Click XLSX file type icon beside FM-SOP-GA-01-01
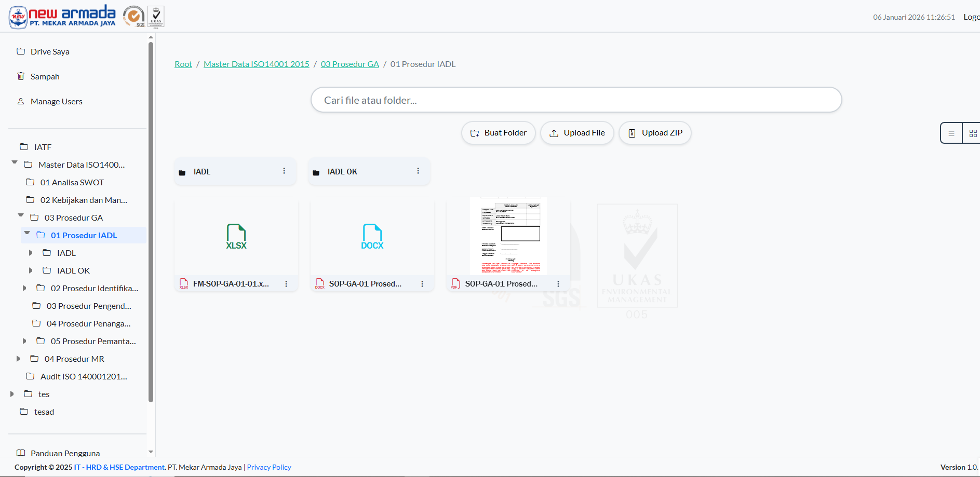The image size is (980, 477). click(184, 283)
